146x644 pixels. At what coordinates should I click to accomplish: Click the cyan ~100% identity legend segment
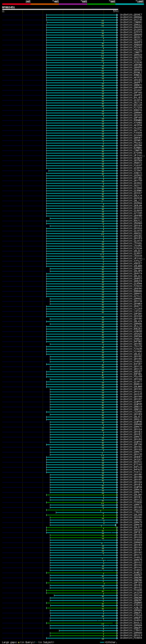[x=130, y=4]
